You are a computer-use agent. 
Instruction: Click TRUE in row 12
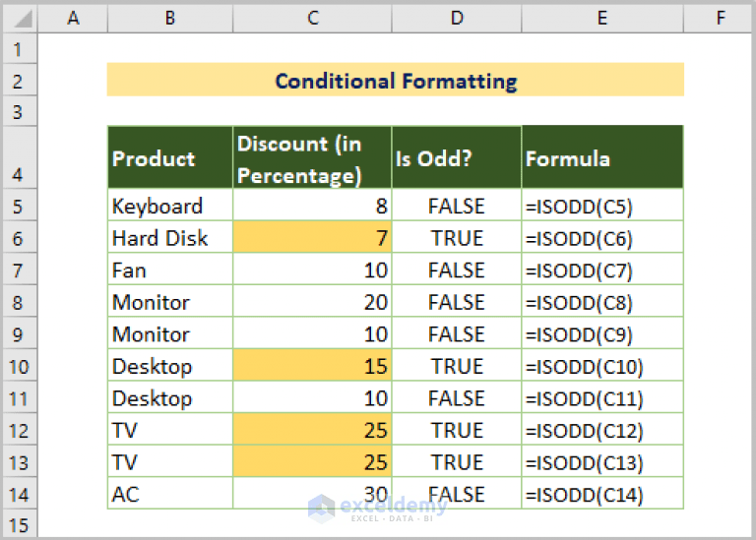coord(457,430)
